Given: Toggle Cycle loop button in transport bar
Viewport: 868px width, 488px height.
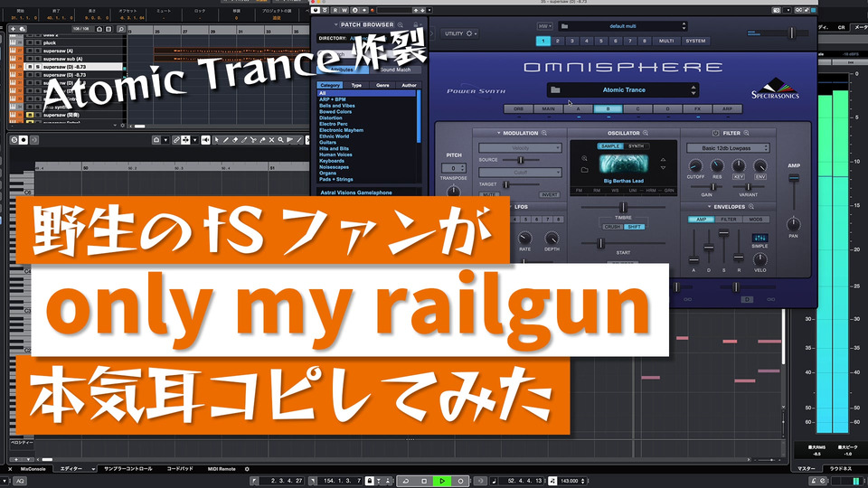Looking at the screenshot, I should (x=406, y=481).
